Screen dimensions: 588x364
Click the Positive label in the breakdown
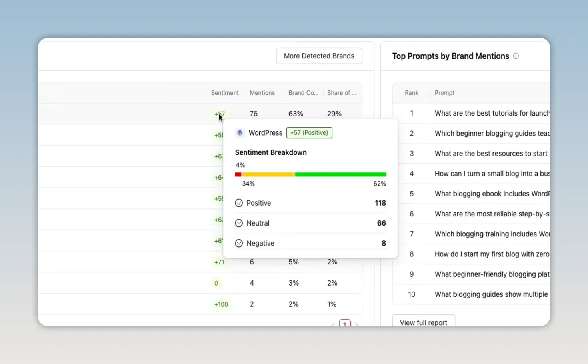point(259,203)
